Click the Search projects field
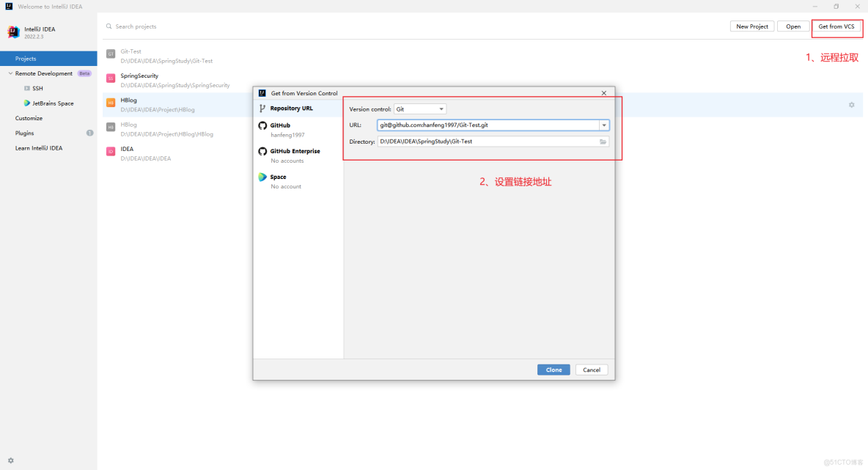 (x=147, y=26)
